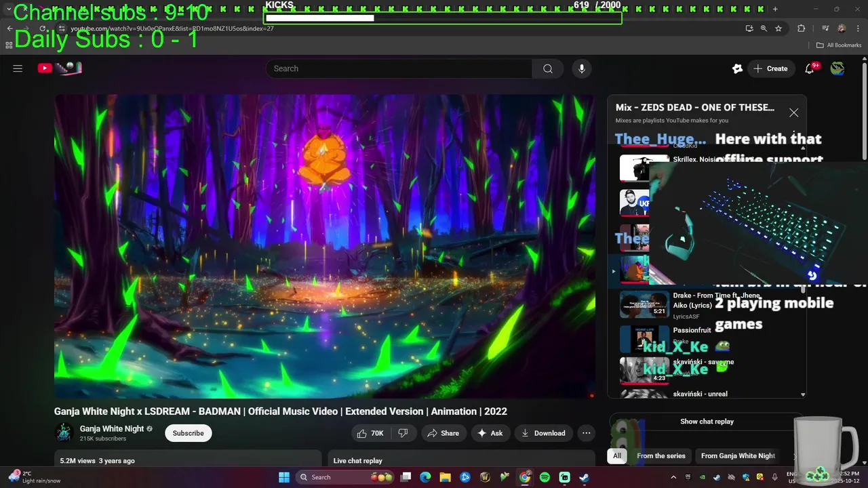
Task: Click the YouTube search input field
Action: (x=399, y=68)
